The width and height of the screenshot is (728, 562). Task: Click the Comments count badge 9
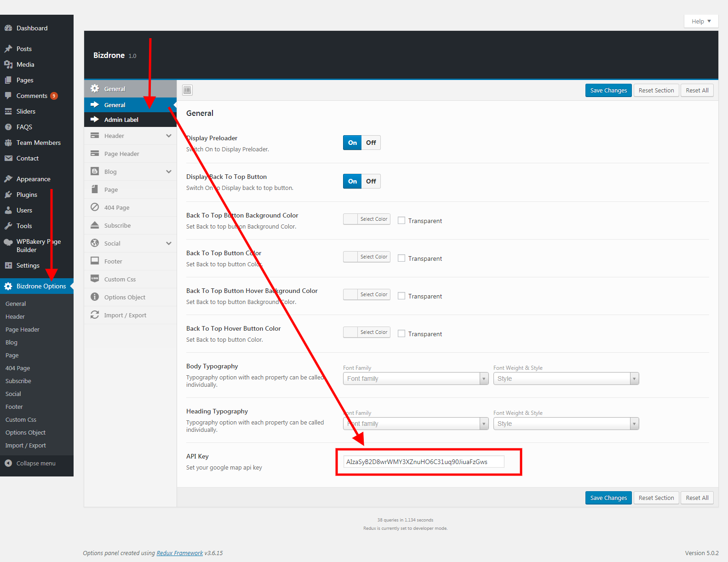point(54,96)
